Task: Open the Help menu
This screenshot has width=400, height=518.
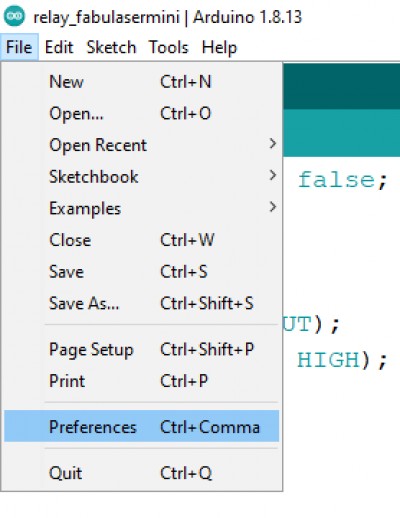Action: click(x=219, y=47)
